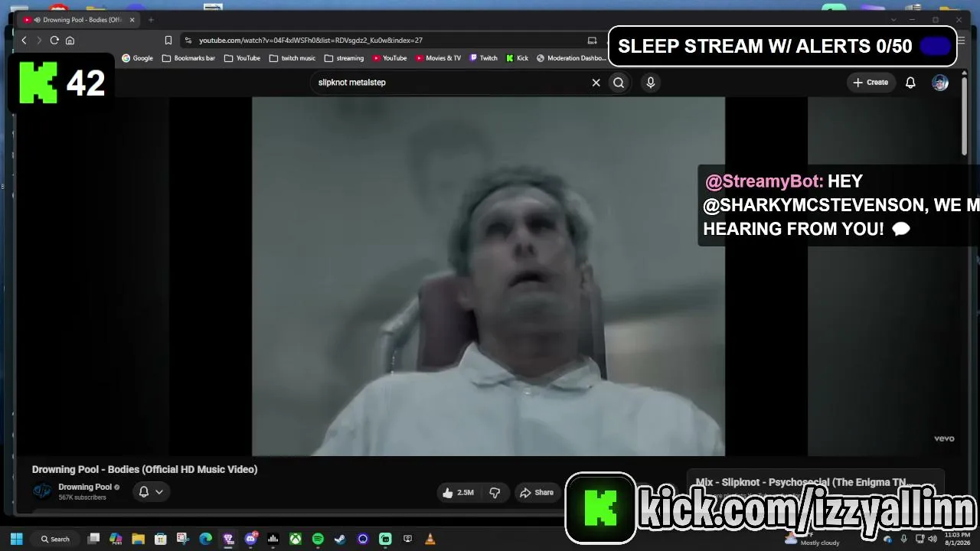
Task: Open VLC media player from the taskbar
Action: [430, 539]
